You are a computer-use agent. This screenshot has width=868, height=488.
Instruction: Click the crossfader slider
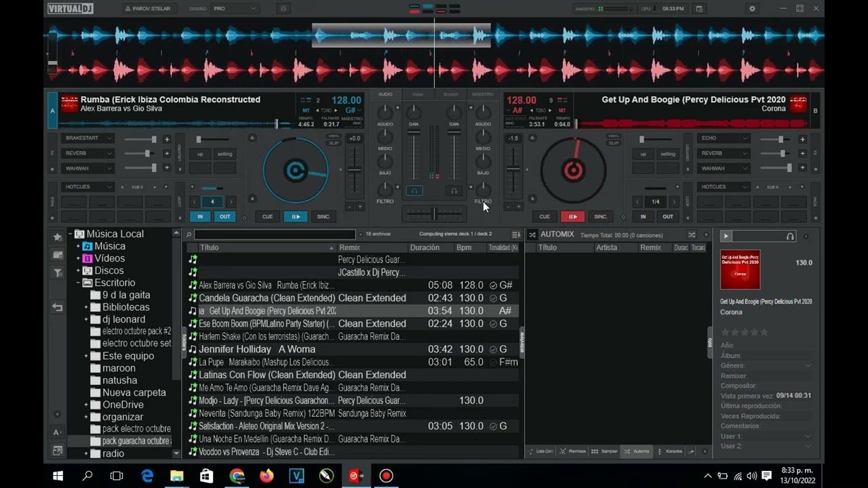coord(434,213)
